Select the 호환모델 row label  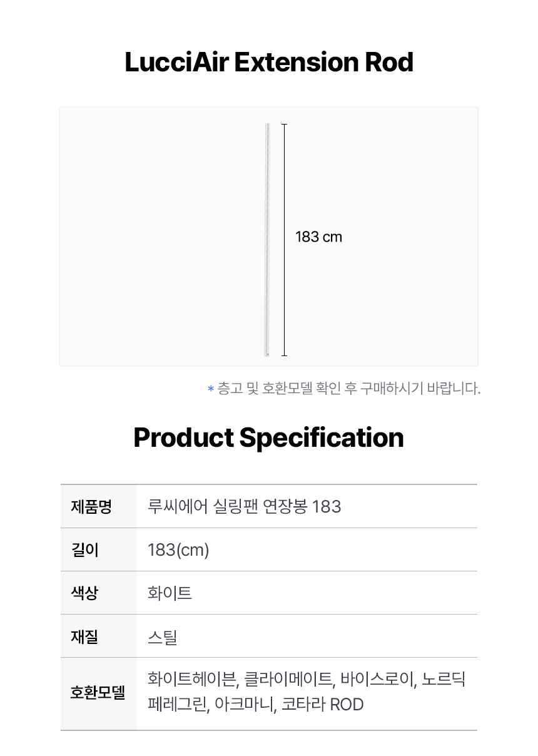[x=99, y=693]
